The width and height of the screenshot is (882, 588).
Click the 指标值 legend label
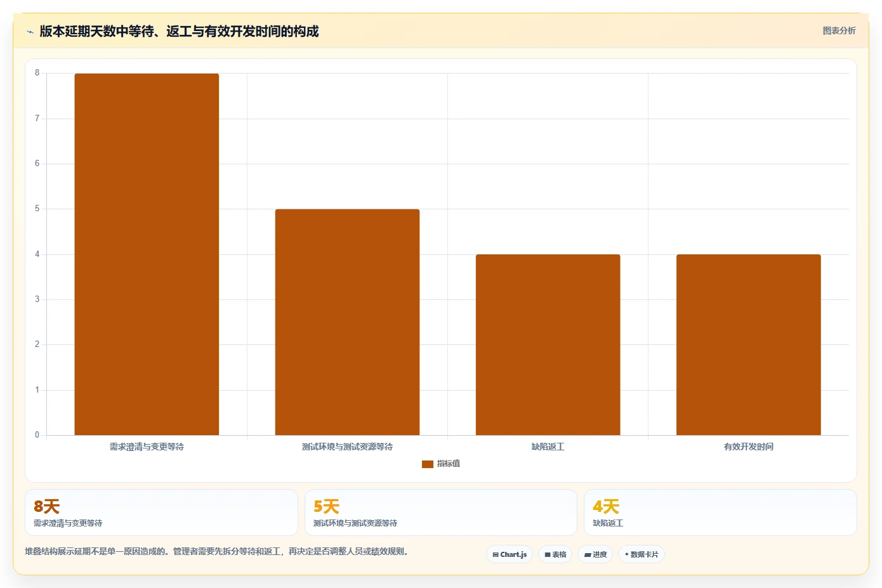coord(449,464)
